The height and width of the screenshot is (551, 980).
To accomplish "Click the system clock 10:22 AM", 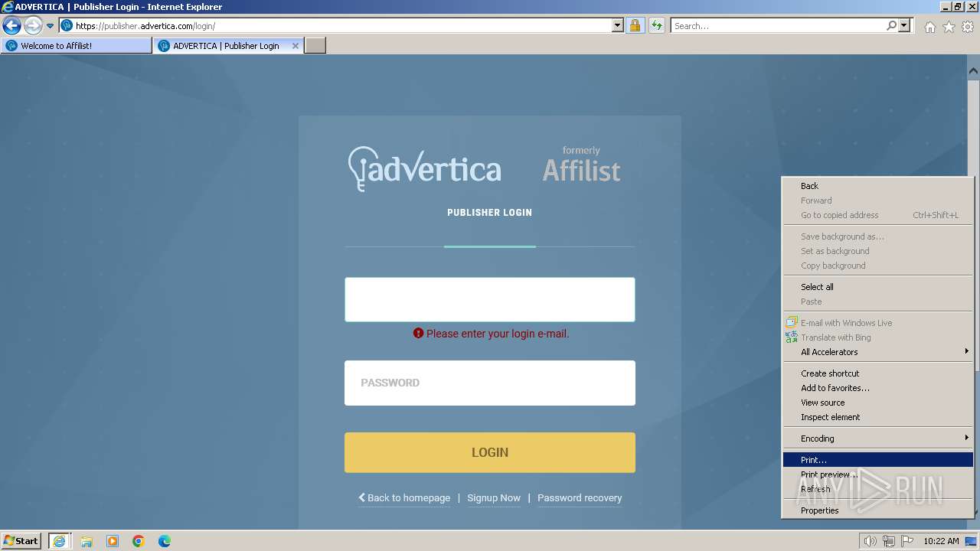I will [x=941, y=541].
